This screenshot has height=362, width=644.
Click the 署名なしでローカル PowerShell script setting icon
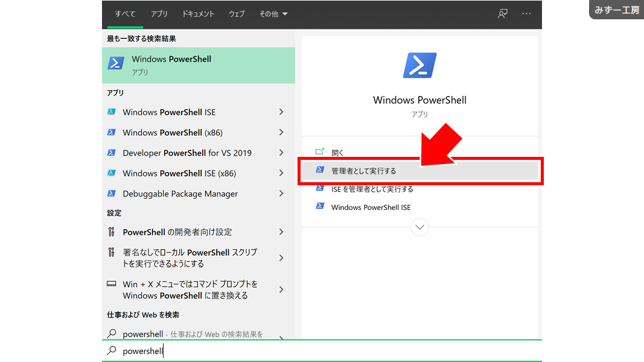111,252
